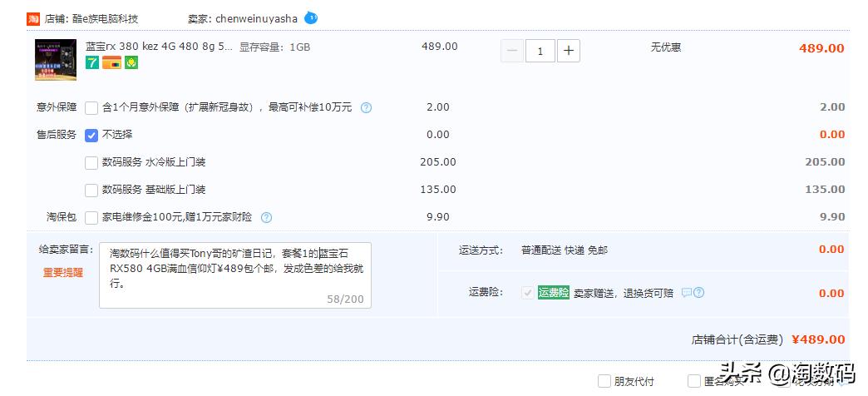868x396 pixels.
Task: Open shop 酷e族电脑科技 link
Action: point(106,19)
